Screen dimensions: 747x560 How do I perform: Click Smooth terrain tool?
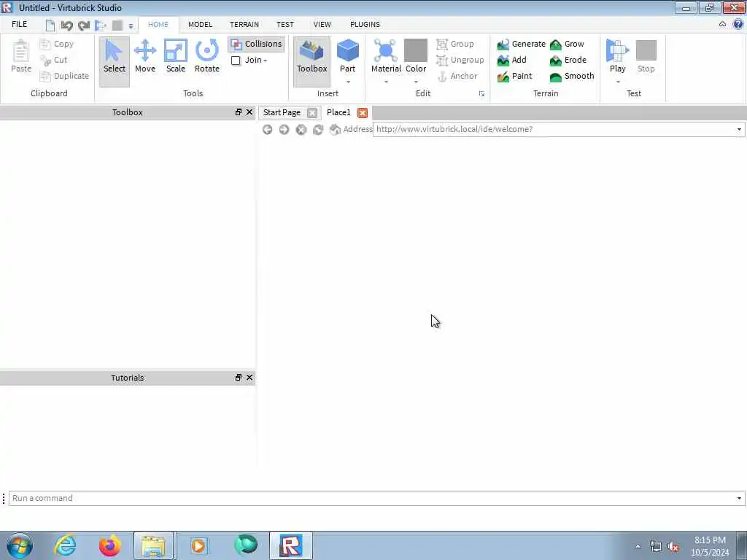pyautogui.click(x=572, y=76)
